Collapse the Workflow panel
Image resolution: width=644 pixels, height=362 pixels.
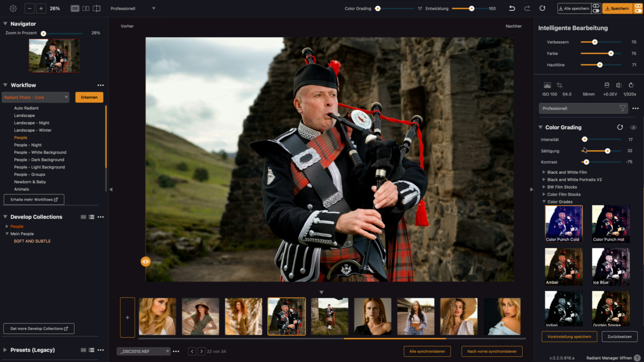pyautogui.click(x=5, y=85)
